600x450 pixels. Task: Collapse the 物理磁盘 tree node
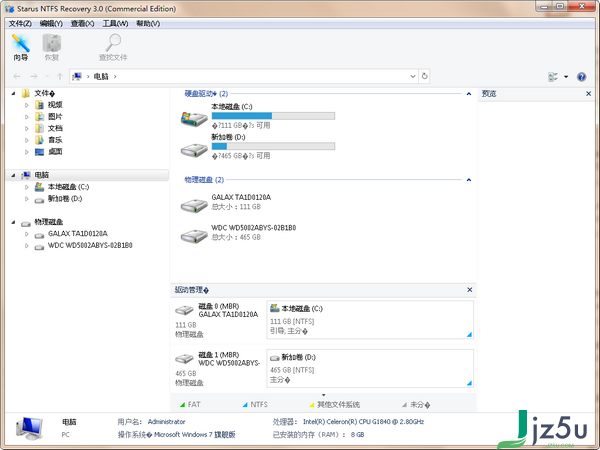tap(13, 222)
